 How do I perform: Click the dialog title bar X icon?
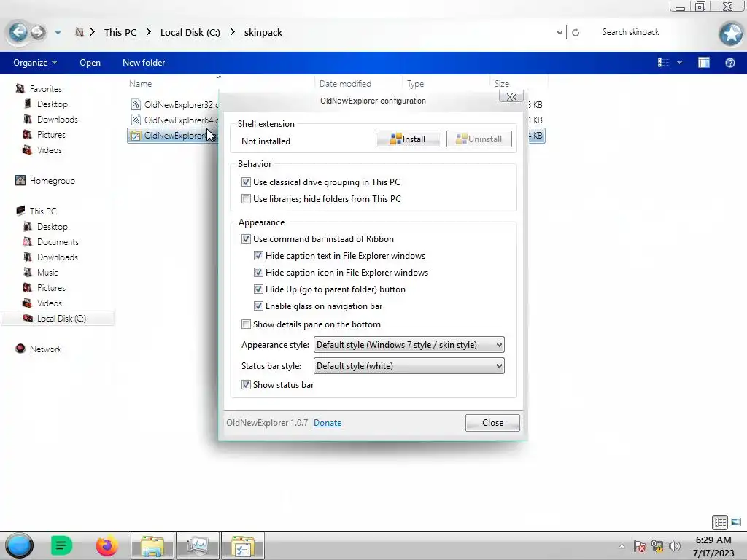[x=511, y=97]
